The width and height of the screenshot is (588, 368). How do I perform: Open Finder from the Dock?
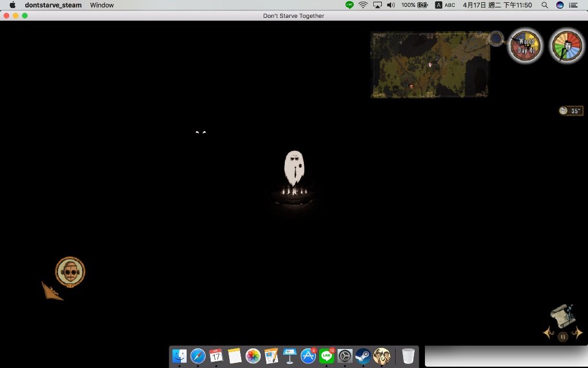point(180,355)
